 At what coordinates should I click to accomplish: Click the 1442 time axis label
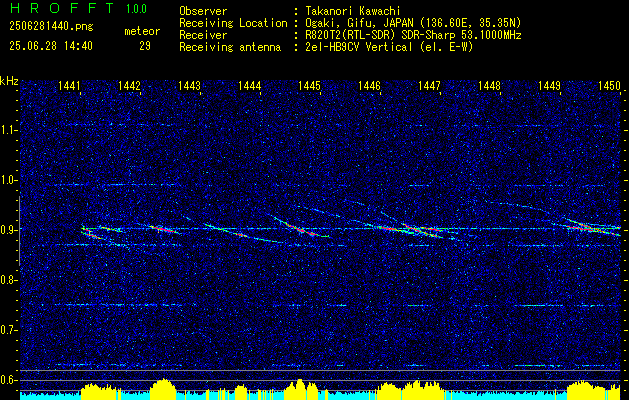tap(130, 86)
